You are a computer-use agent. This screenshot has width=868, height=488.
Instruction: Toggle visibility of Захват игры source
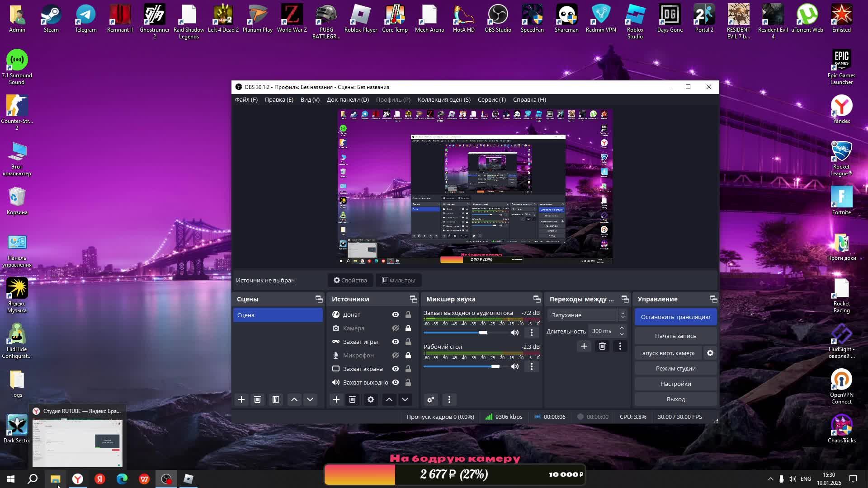[x=395, y=342]
